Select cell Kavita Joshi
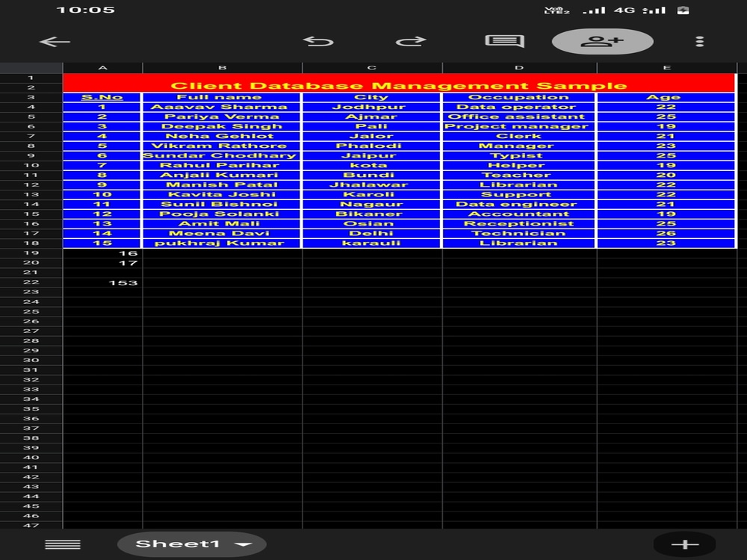 pyautogui.click(x=222, y=194)
